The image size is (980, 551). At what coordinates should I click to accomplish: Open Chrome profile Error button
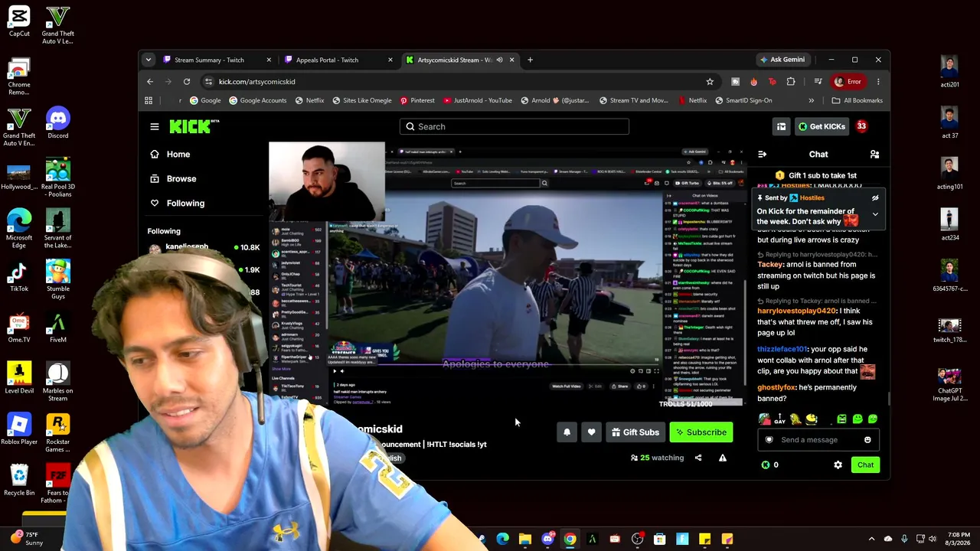[848, 82]
